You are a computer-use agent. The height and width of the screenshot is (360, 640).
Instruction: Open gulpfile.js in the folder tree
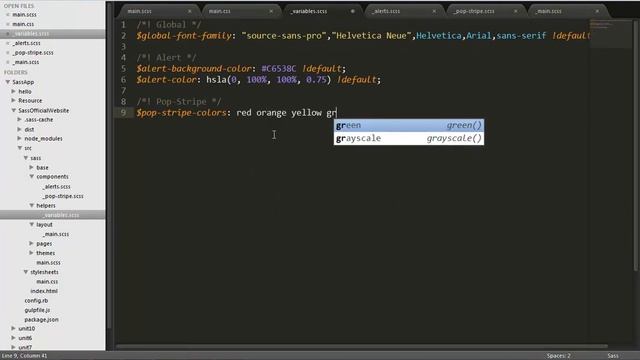pos(37,310)
